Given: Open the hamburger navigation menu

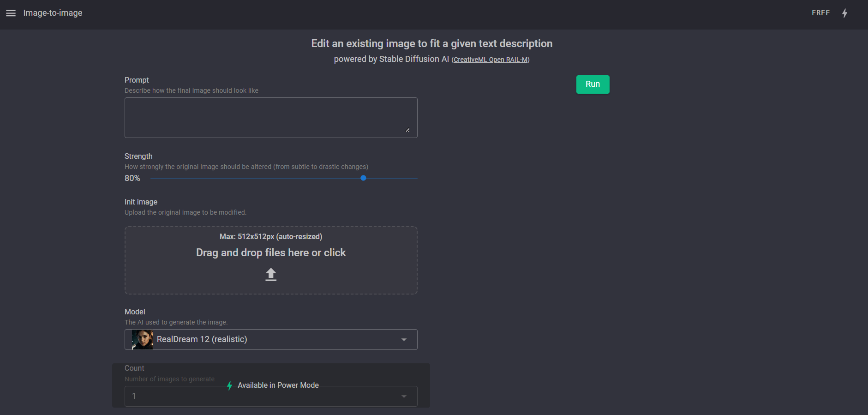Looking at the screenshot, I should click(x=11, y=13).
